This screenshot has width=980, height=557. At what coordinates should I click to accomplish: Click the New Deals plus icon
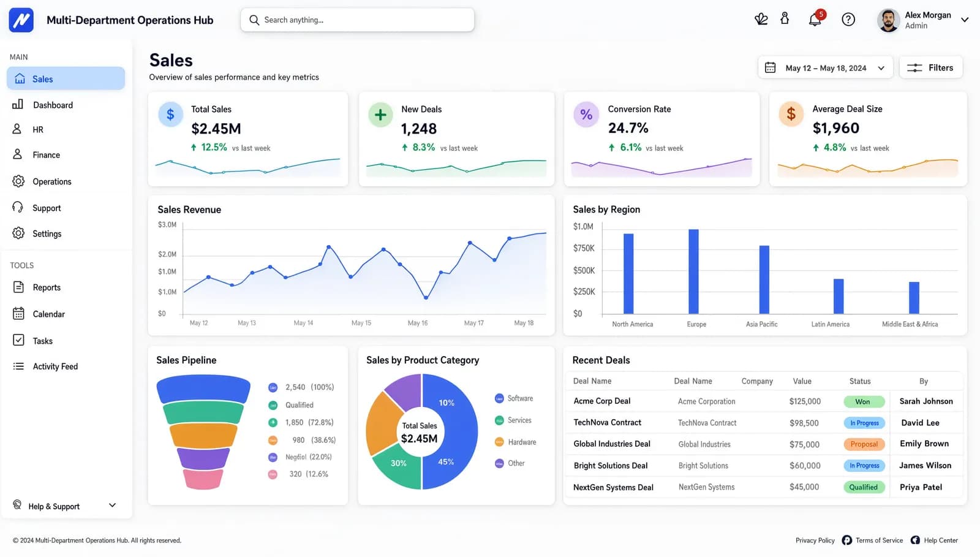tap(380, 115)
